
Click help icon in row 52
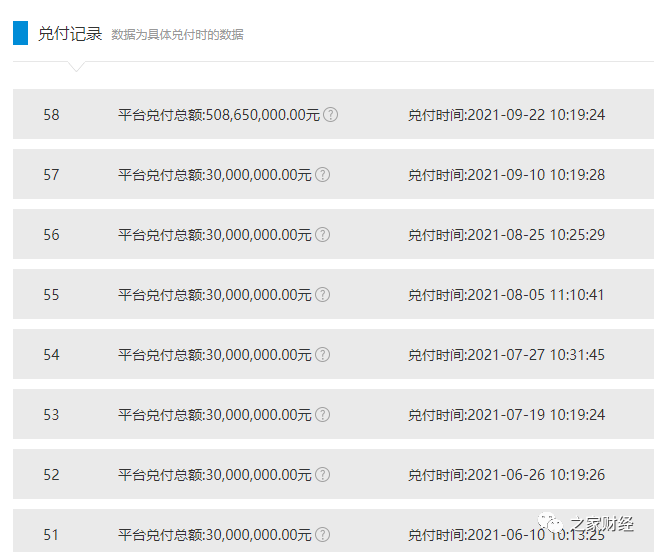[322, 474]
